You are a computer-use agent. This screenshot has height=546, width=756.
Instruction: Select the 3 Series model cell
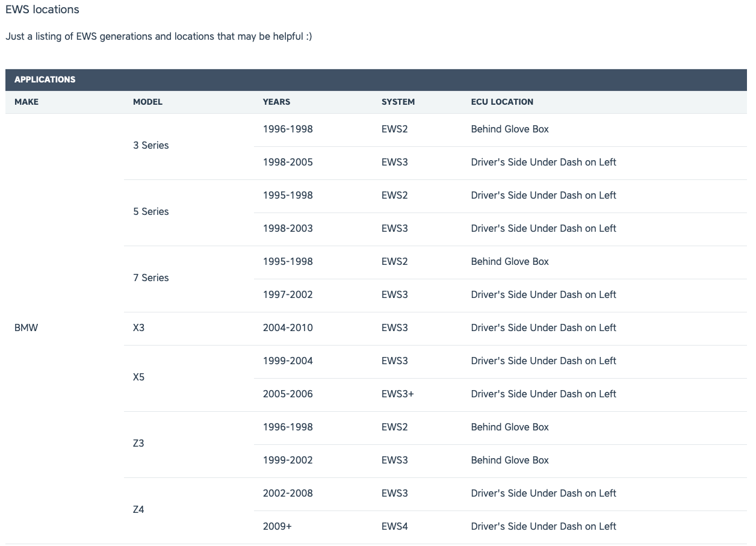(x=150, y=145)
